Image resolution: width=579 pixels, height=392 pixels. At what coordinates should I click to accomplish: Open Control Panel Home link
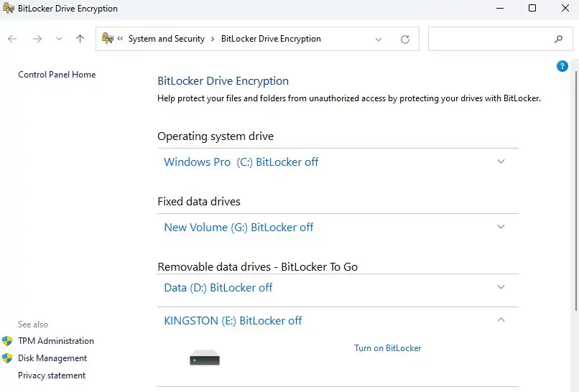click(x=57, y=75)
